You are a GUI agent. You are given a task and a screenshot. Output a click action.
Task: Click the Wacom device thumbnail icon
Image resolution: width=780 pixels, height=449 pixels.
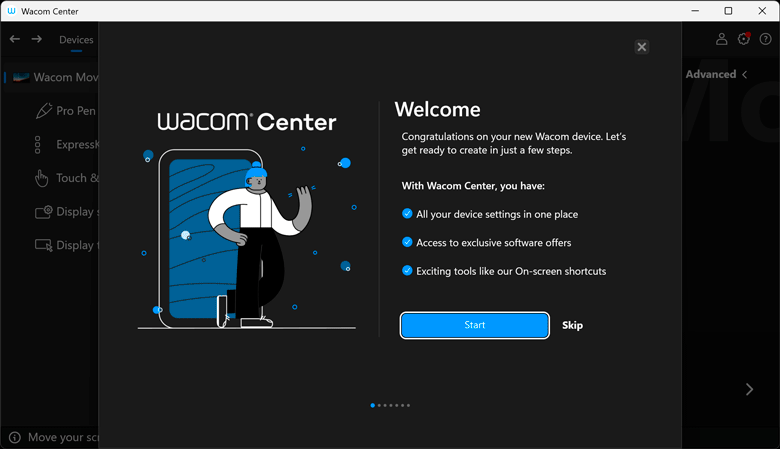[x=21, y=77]
